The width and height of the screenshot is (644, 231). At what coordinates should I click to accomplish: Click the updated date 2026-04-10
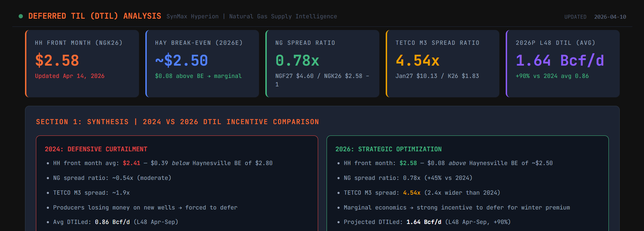610,17
